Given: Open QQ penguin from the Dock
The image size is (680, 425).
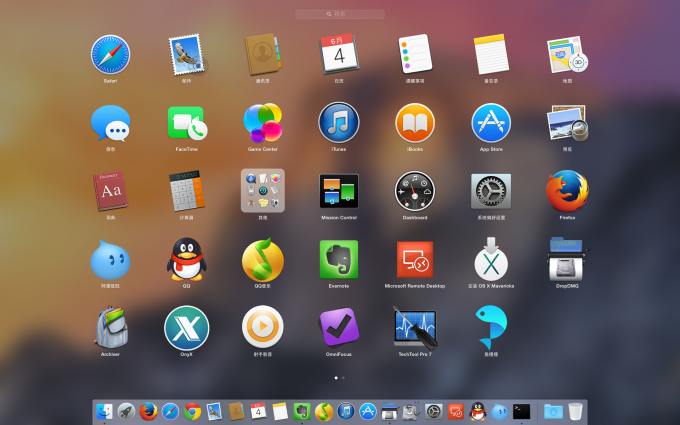Looking at the screenshot, I should click(x=477, y=411).
